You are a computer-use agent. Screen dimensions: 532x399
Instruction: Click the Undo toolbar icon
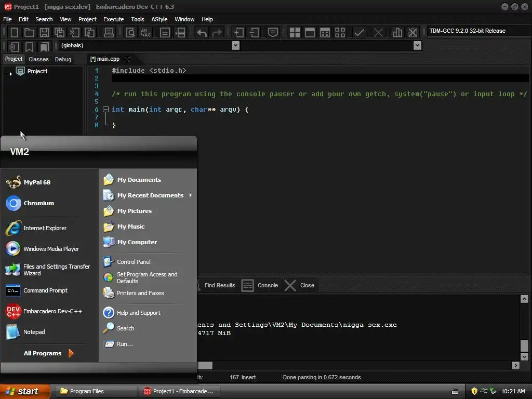pyautogui.click(x=202, y=33)
